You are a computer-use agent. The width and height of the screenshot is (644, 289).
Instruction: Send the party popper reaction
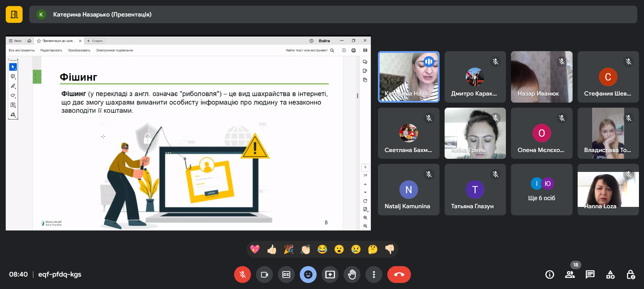(289, 249)
